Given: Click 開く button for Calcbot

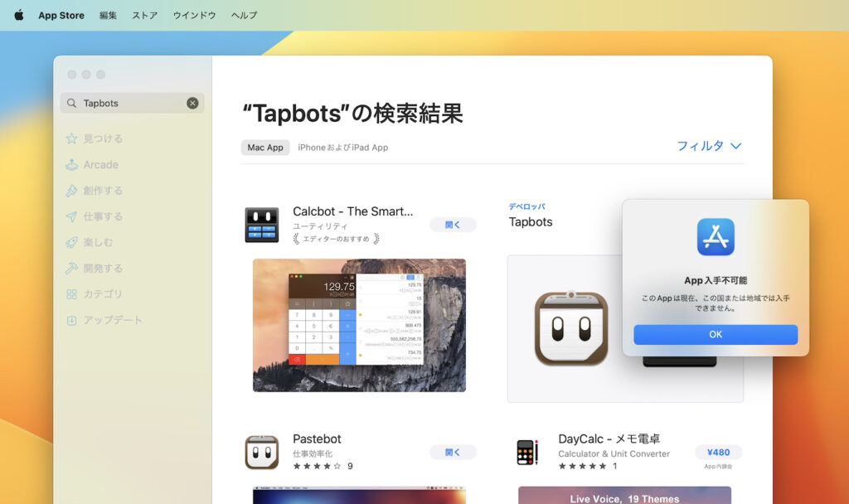Looking at the screenshot, I should click(453, 224).
